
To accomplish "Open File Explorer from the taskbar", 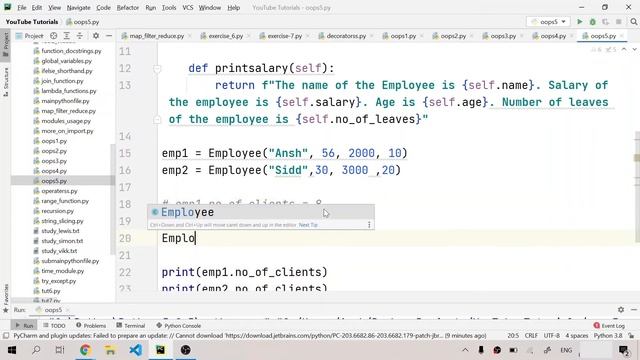I will click(110, 350).
